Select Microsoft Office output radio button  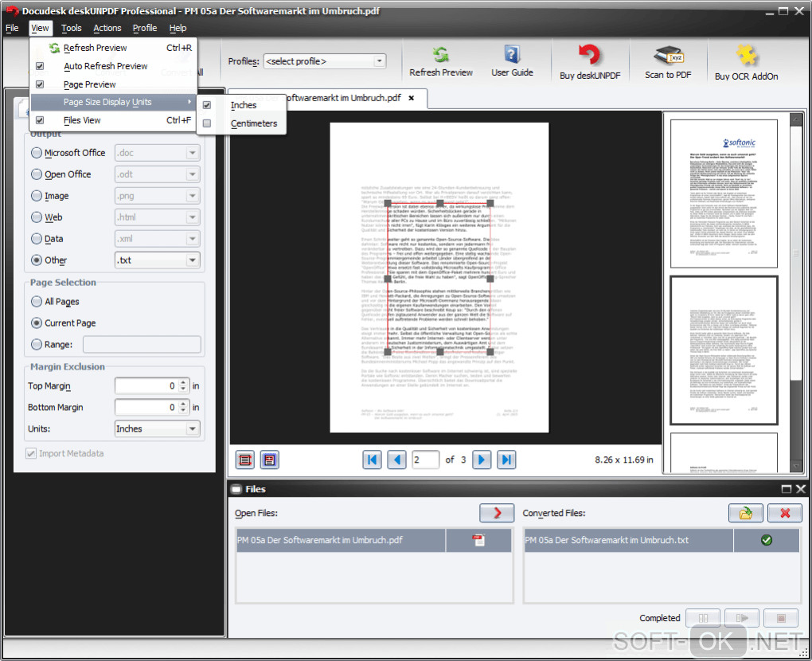[37, 153]
